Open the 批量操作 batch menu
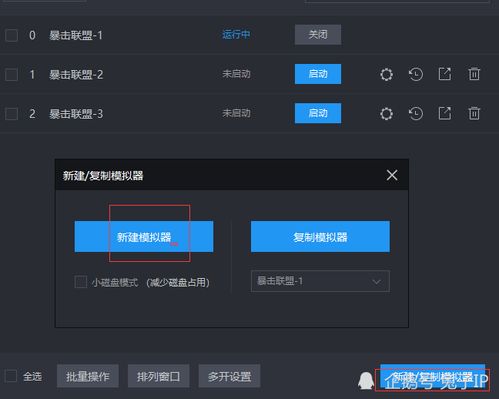Screen dimensions: 499x399 click(88, 376)
